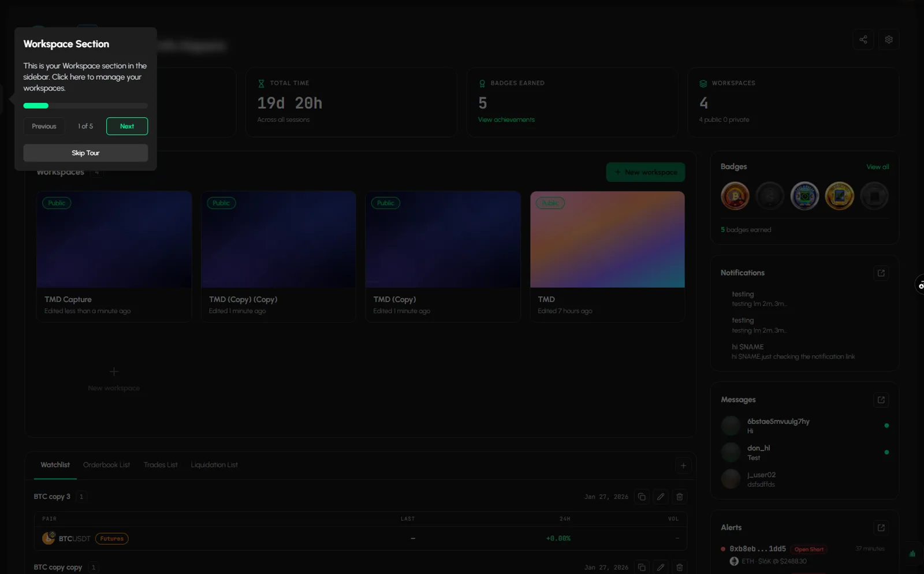Open message from don_hl
The height and width of the screenshot is (574, 924).
[804, 453]
